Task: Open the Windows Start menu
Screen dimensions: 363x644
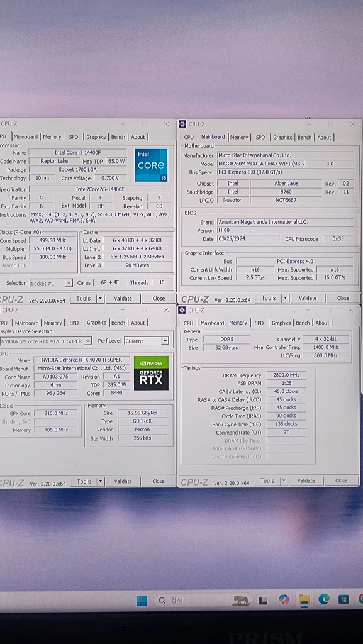Action: pos(142,601)
